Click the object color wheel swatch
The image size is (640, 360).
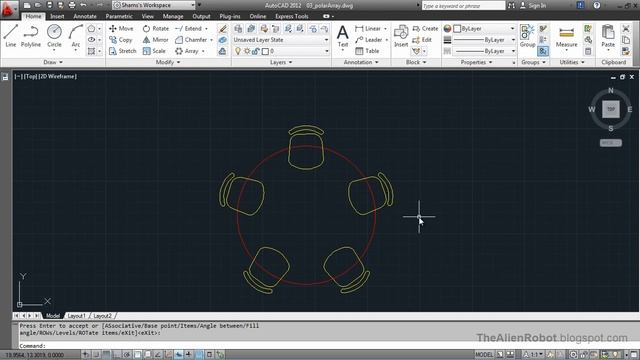447,29
